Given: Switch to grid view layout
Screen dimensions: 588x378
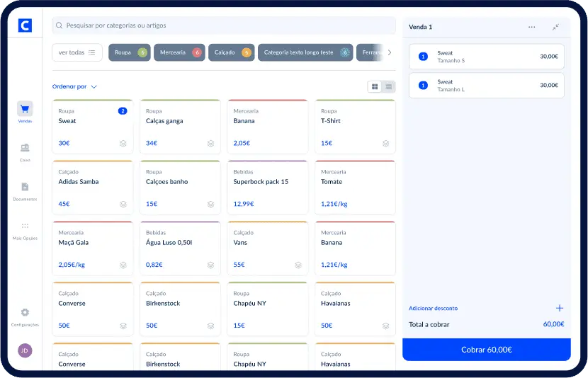Looking at the screenshot, I should [375, 87].
